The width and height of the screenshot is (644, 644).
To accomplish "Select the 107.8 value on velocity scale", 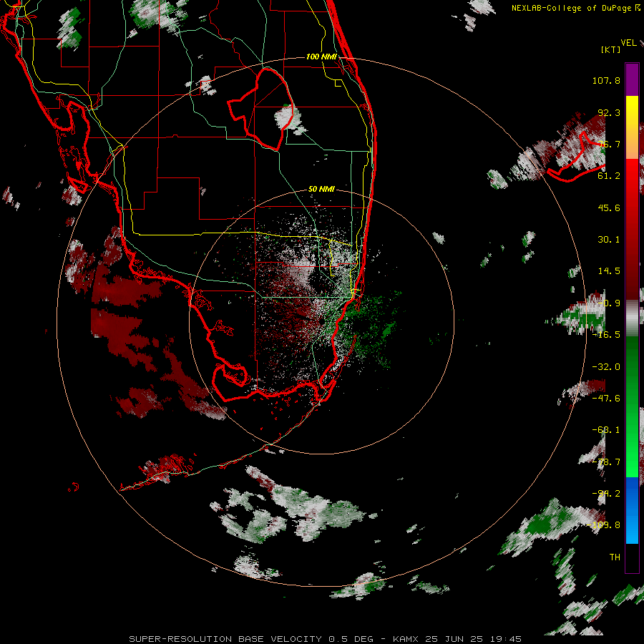I will (x=606, y=80).
